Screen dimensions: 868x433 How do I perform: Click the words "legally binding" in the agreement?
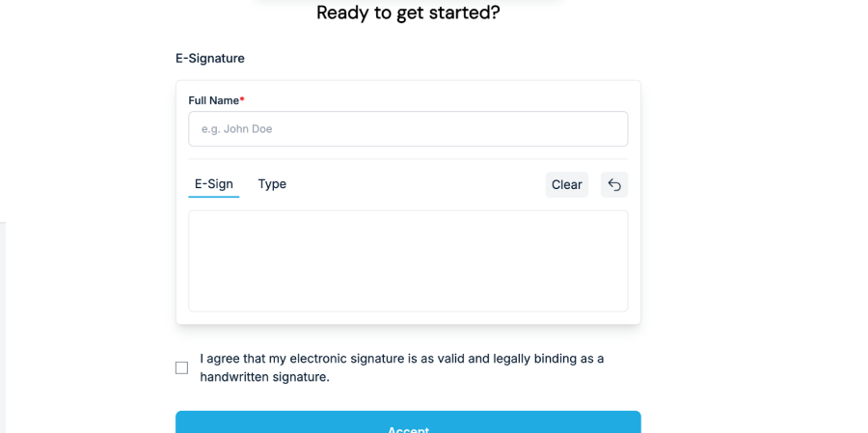(x=534, y=359)
